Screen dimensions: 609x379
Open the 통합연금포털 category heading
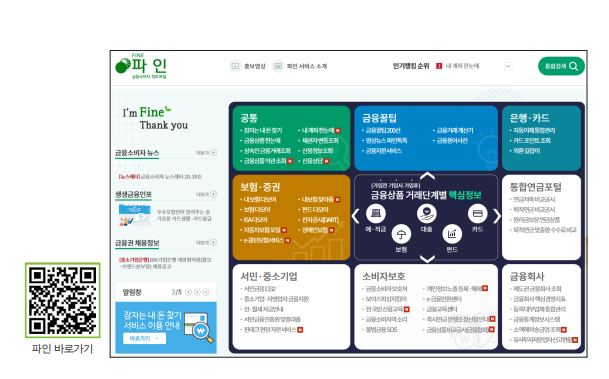[536, 187]
